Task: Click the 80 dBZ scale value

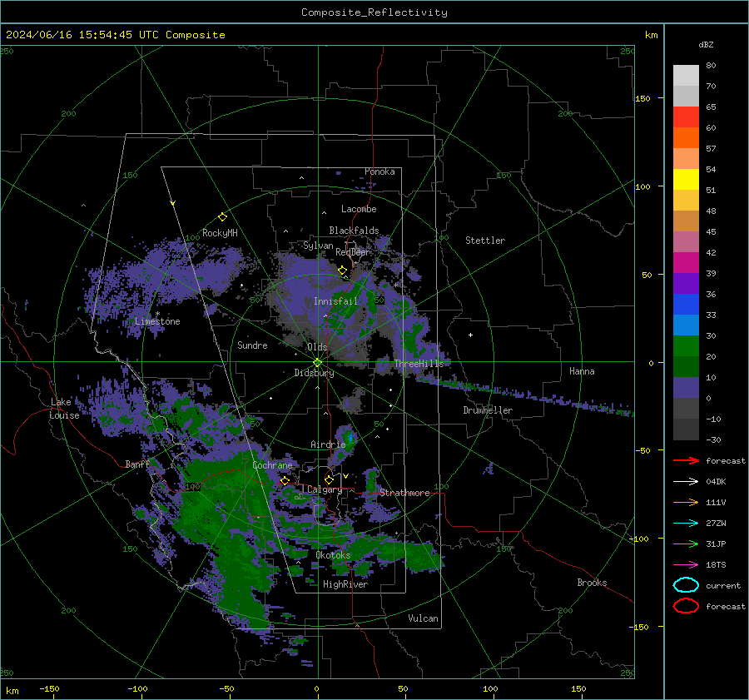Action: coord(711,66)
